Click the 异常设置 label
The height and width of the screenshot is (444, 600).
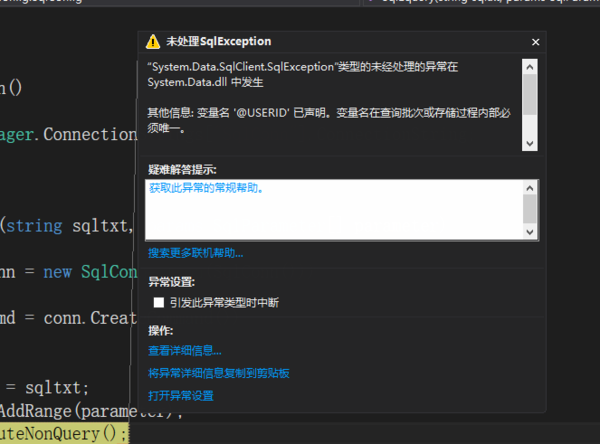(171, 282)
